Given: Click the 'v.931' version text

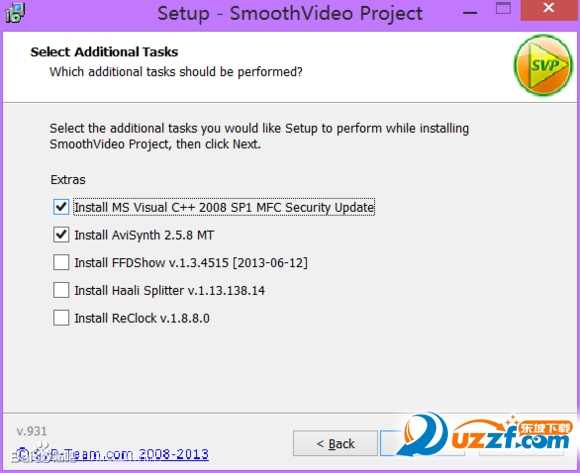Looking at the screenshot, I should pyautogui.click(x=31, y=431).
